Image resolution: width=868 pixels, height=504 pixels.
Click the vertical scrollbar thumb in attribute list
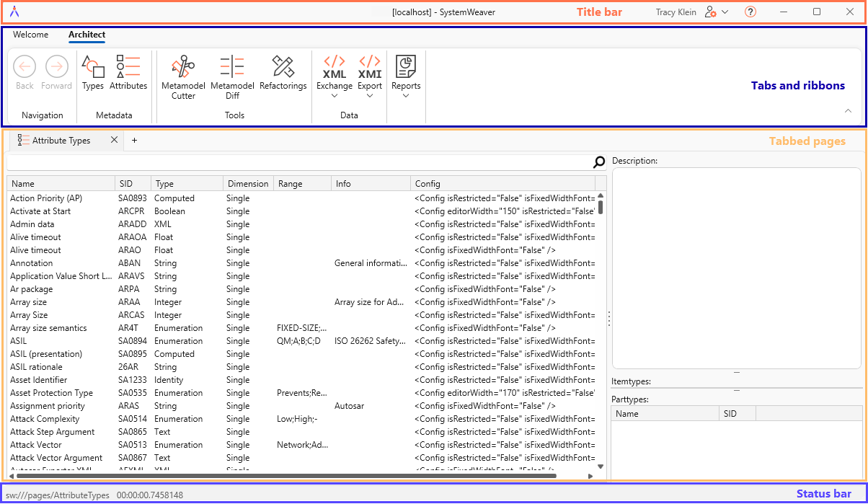pos(601,207)
